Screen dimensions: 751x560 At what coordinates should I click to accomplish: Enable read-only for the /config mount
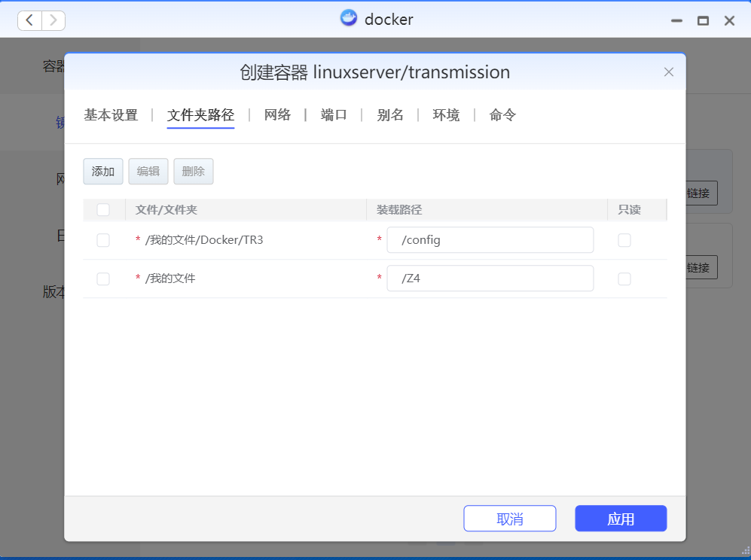point(624,240)
